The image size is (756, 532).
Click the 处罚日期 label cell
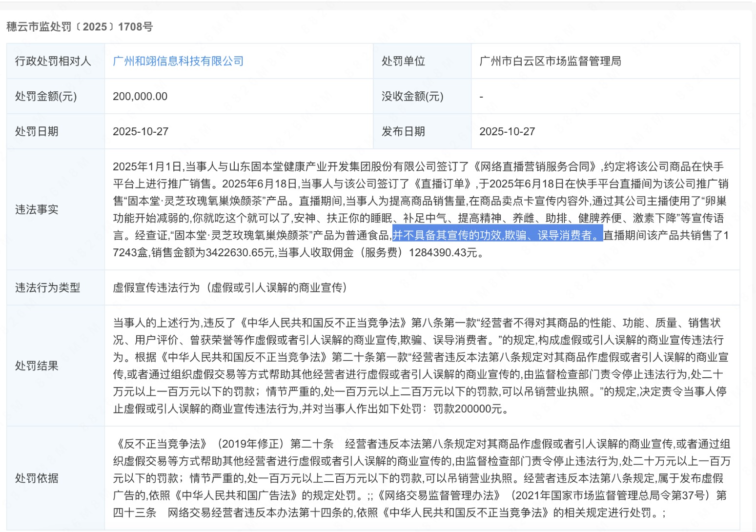click(56, 131)
